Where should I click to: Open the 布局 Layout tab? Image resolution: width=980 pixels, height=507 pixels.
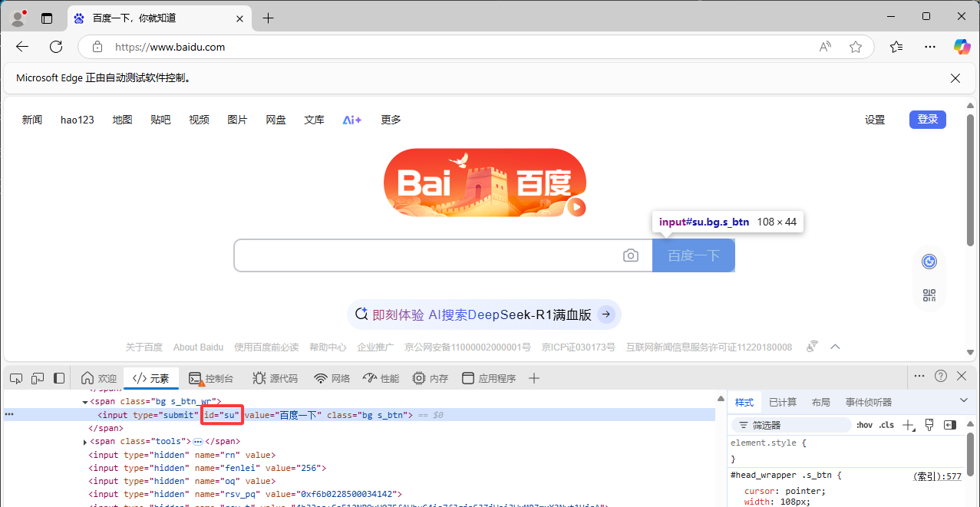coord(820,402)
